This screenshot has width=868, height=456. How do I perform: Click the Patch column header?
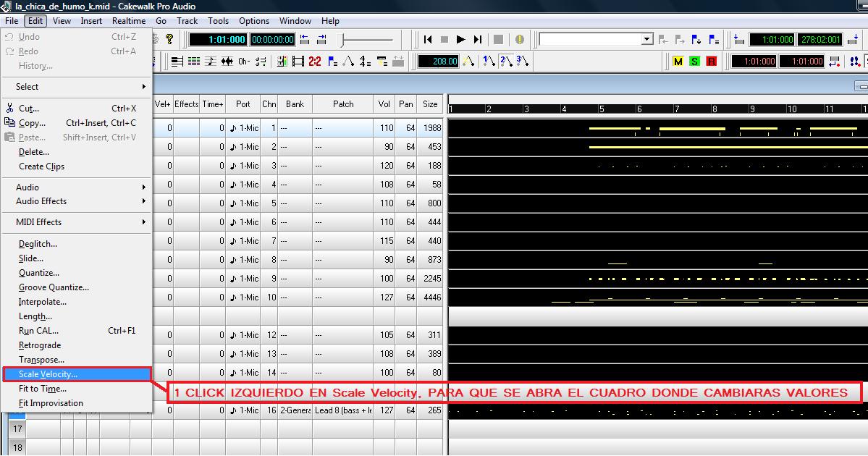click(343, 104)
